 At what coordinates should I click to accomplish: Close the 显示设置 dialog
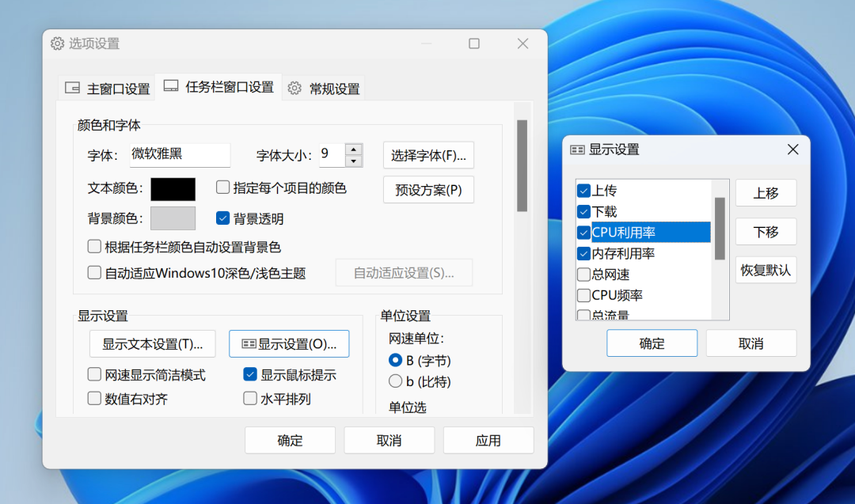click(792, 150)
